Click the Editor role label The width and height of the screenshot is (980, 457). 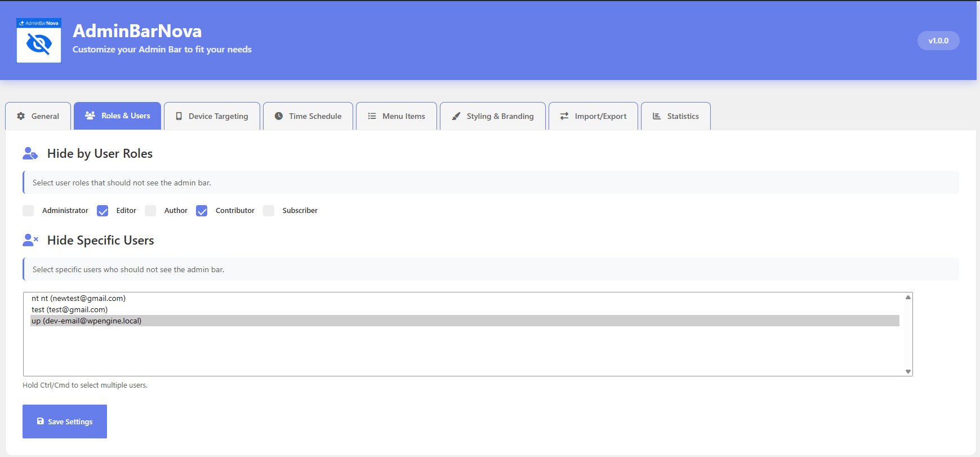click(x=126, y=210)
